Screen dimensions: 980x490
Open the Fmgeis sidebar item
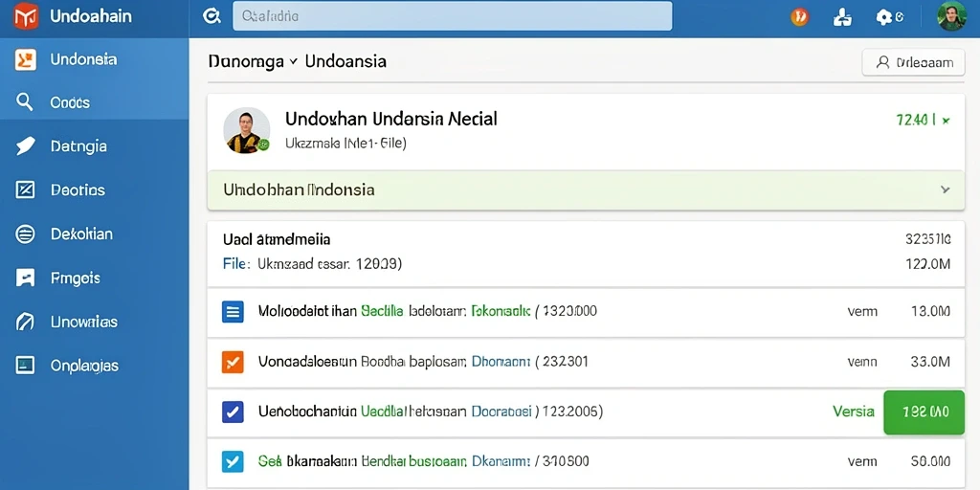[x=94, y=278]
